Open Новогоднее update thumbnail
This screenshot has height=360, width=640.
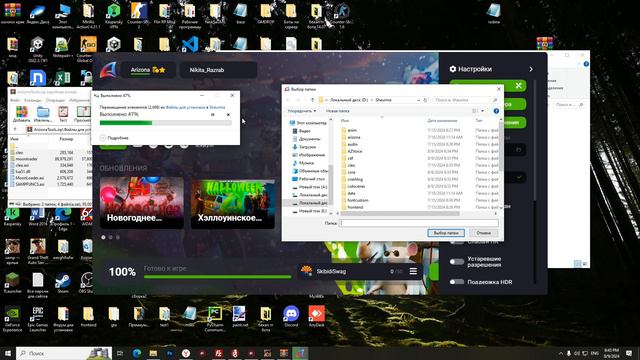142,202
